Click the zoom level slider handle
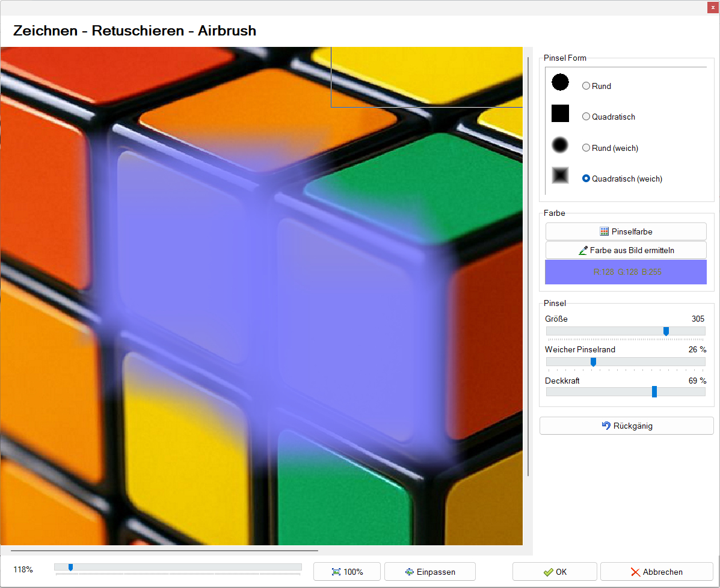This screenshot has width=720, height=588. coord(70,567)
